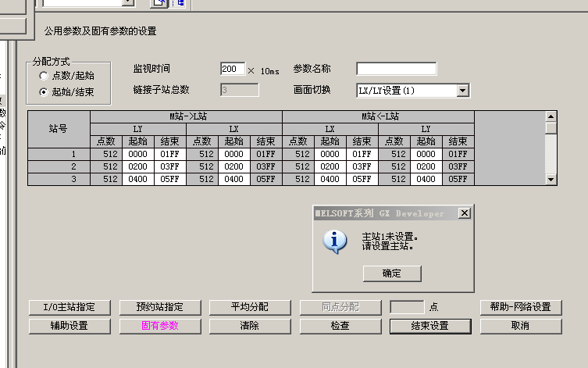The height and width of the screenshot is (368, 588).
Task: Open 帮助-网络设置 help
Action: [520, 307]
